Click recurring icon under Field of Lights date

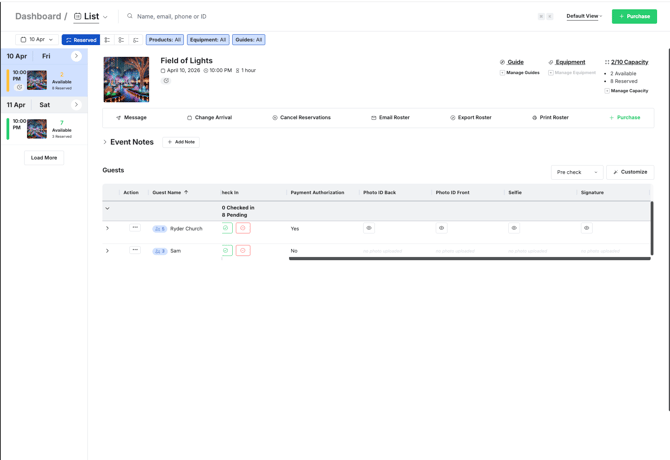(x=166, y=81)
